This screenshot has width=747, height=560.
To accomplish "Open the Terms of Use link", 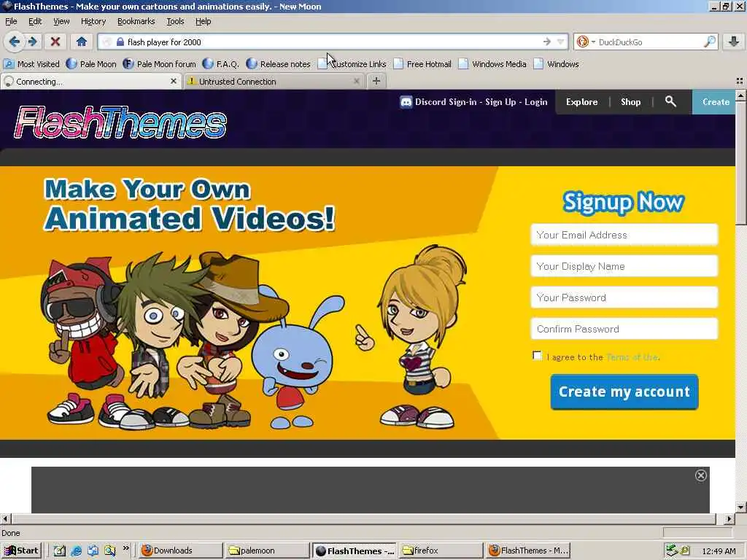I will [x=632, y=357].
